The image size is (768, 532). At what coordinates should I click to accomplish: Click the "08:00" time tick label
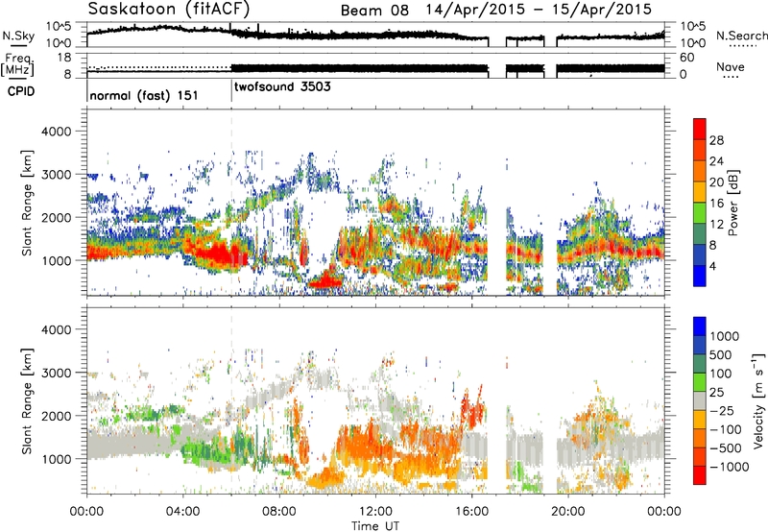pos(278,512)
